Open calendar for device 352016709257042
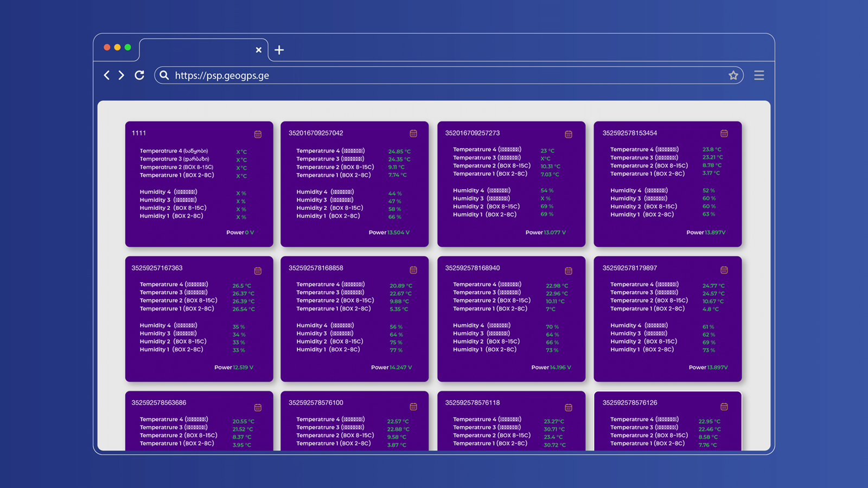Viewport: 868px width, 488px height. 413,134
